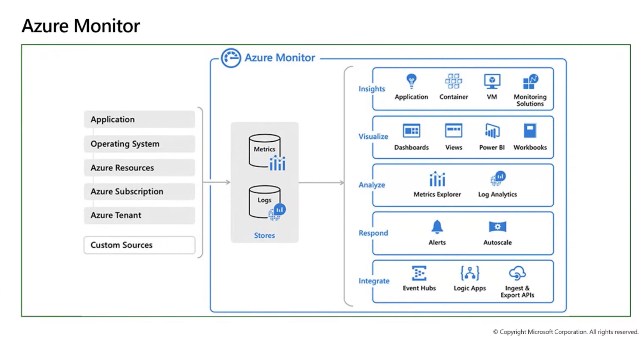This screenshot has width=644, height=344.
Task: Click the Workbooks text label
Action: [530, 147]
